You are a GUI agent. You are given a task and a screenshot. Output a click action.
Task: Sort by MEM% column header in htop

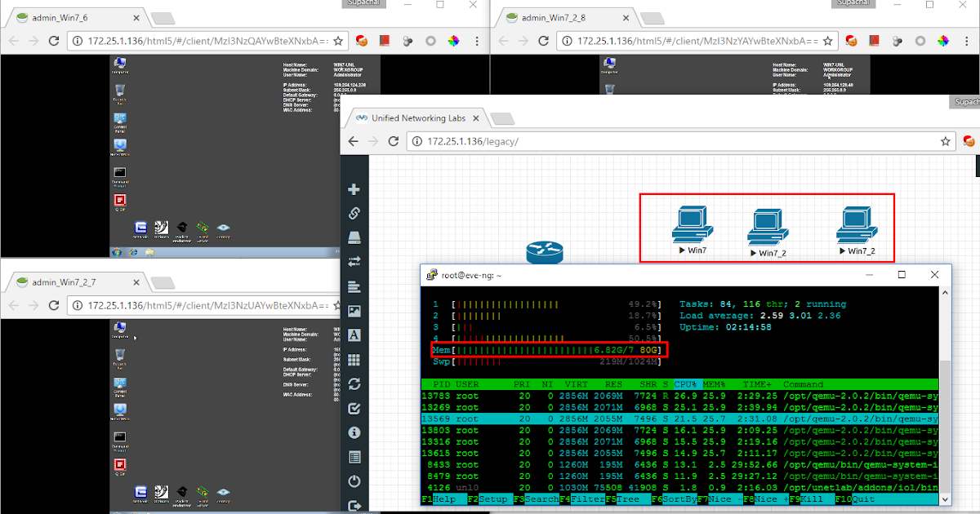(715, 384)
